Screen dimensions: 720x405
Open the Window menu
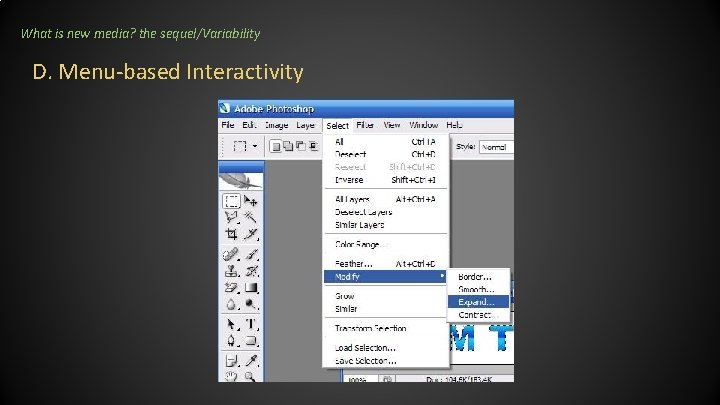423,125
